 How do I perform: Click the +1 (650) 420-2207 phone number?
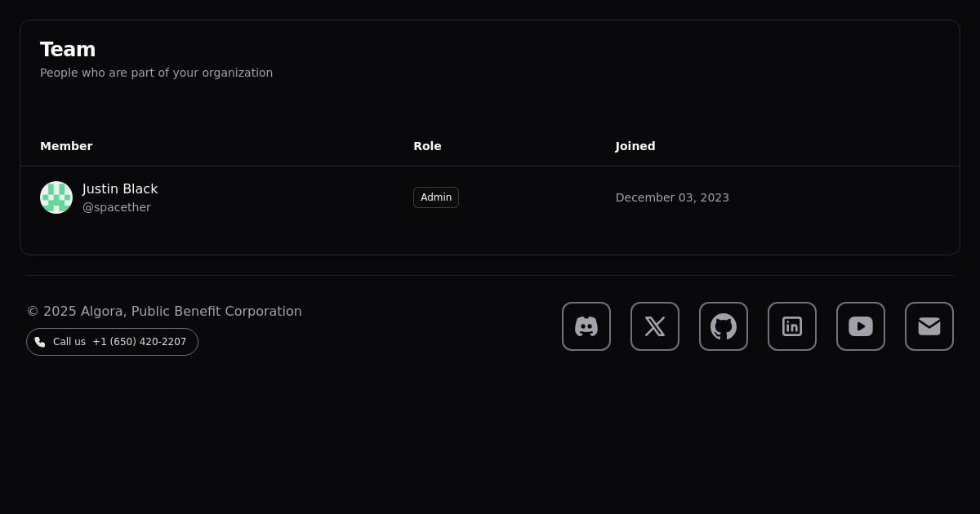point(139,342)
